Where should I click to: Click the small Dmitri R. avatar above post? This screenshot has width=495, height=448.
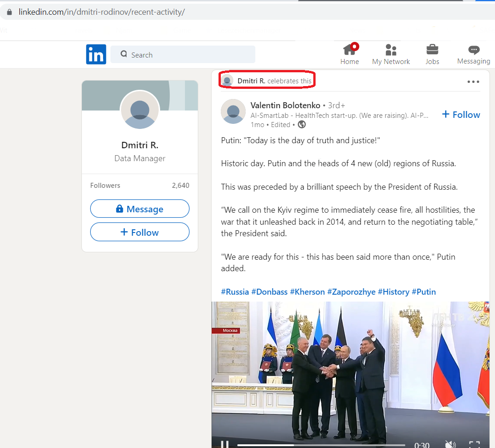coord(227,81)
